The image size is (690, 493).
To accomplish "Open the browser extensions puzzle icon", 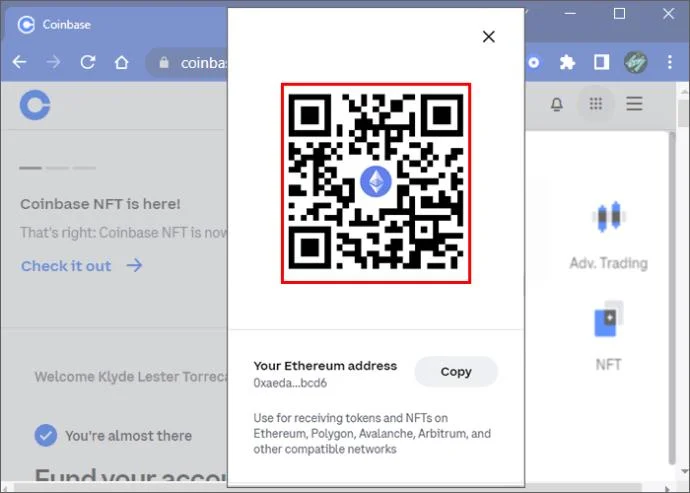I will pos(567,62).
